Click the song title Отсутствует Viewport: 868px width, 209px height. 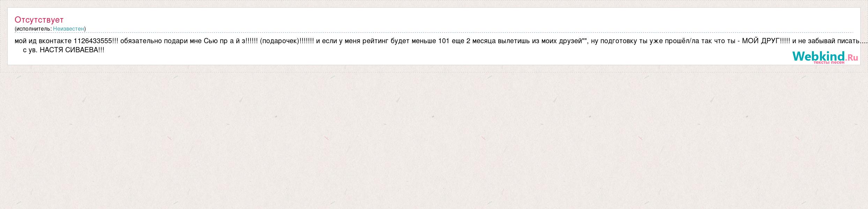(x=39, y=20)
